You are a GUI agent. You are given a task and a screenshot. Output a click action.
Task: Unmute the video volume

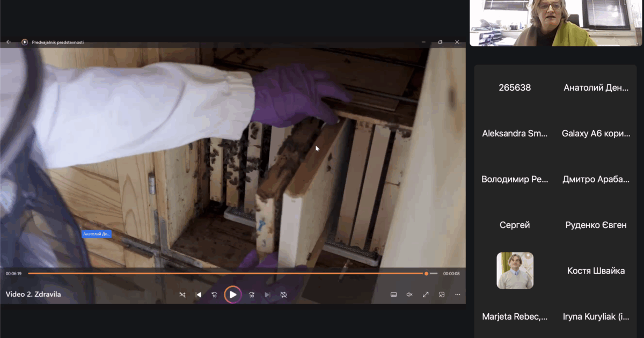tap(409, 295)
